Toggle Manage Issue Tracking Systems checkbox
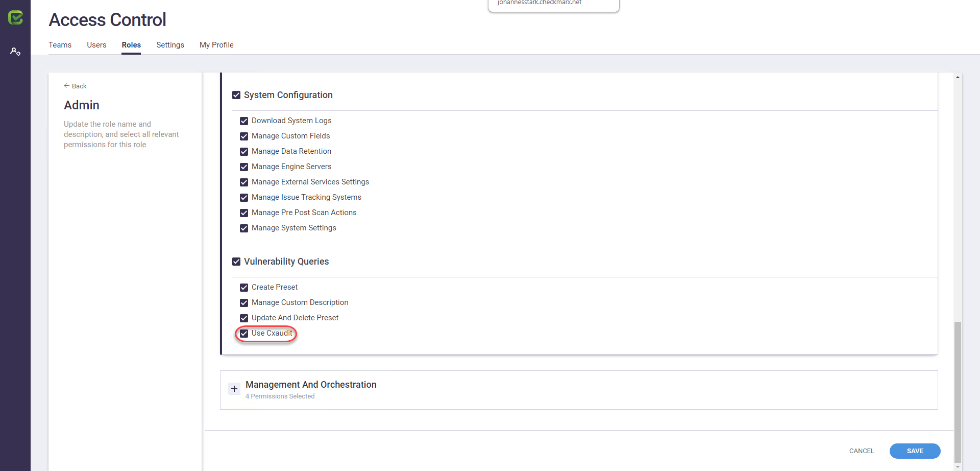980x471 pixels. 244,198
